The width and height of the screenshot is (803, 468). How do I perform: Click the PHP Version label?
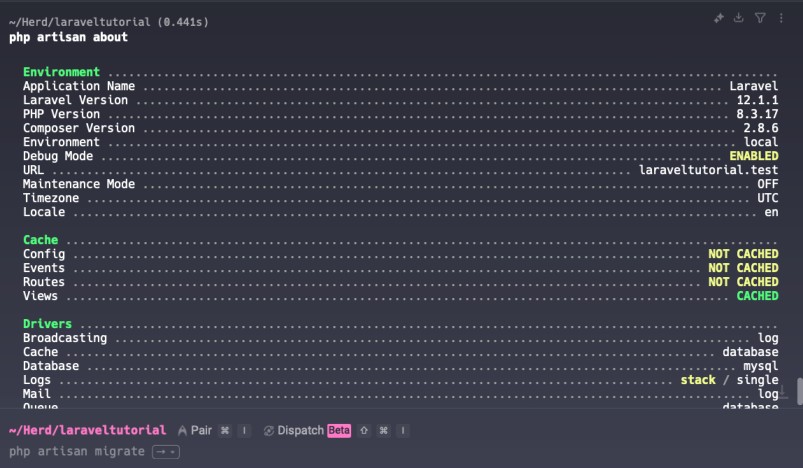click(61, 114)
